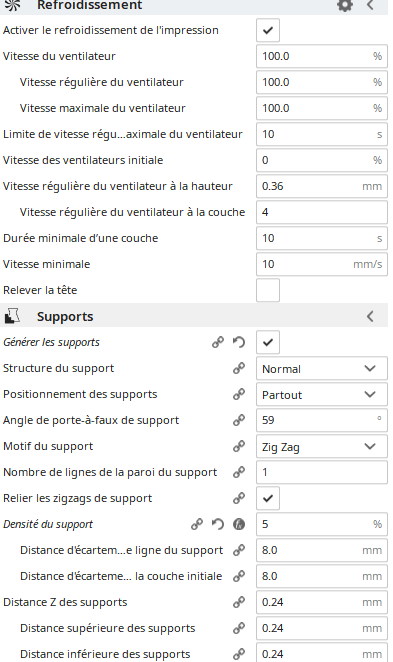Click link icon next to Angle de porte-à-faux
The height and width of the screenshot is (662, 393).
(239, 420)
